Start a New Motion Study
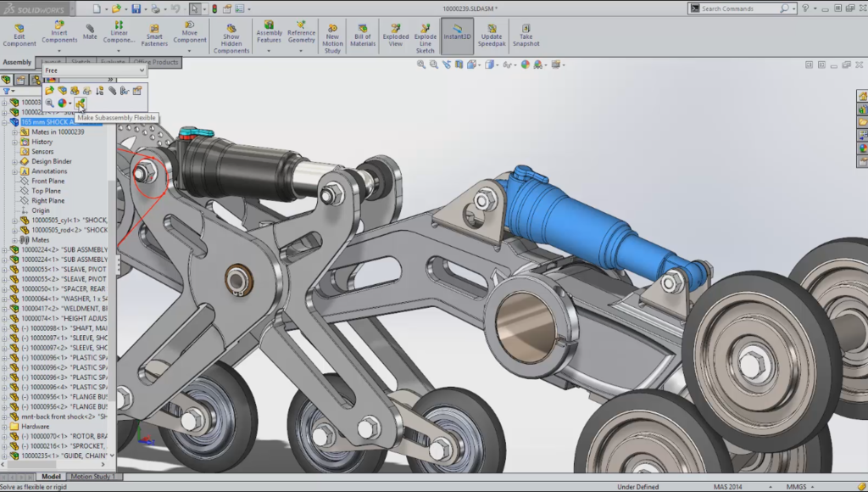868x492 pixels. (332, 38)
